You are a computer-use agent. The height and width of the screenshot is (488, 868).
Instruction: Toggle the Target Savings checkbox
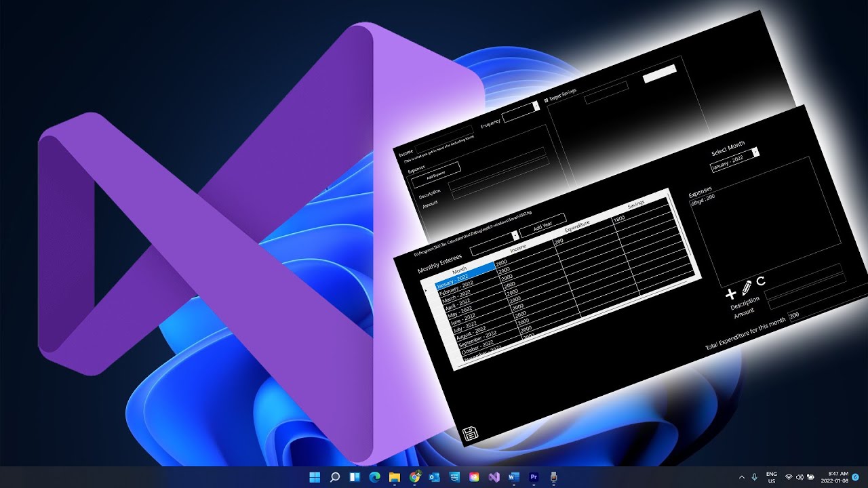547,100
